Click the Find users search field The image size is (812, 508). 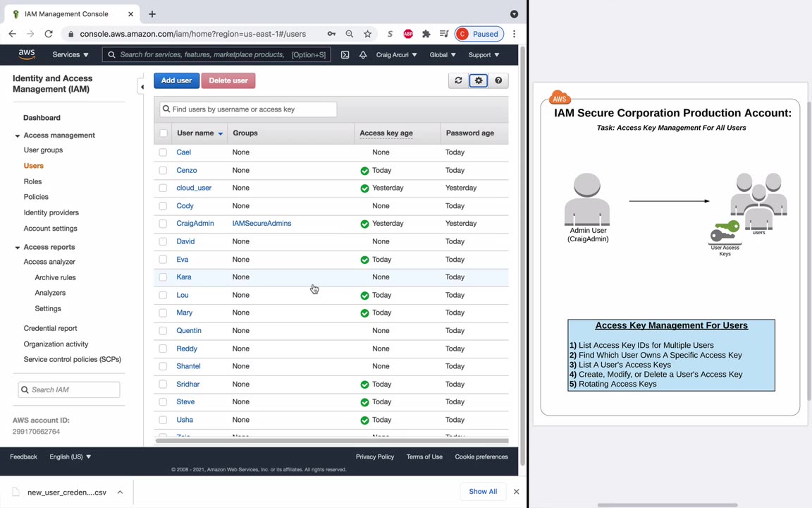click(x=248, y=109)
